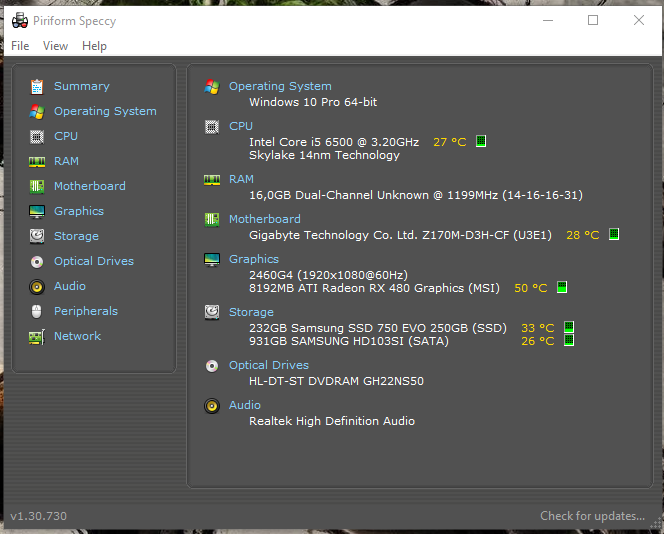Click Check for updates link
The image size is (664, 534).
point(592,516)
